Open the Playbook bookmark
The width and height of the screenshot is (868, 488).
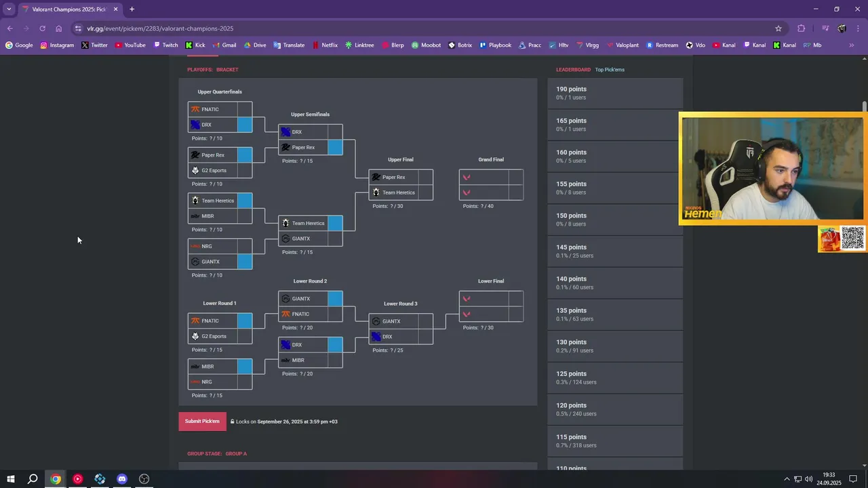point(495,45)
